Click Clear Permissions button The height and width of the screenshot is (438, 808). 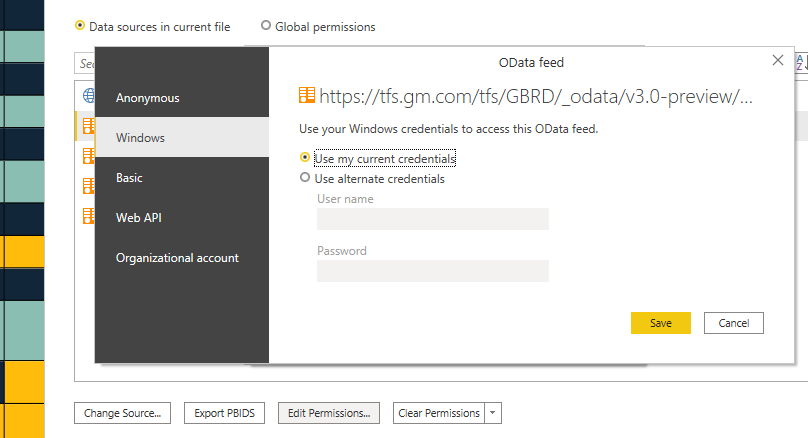[439, 413]
